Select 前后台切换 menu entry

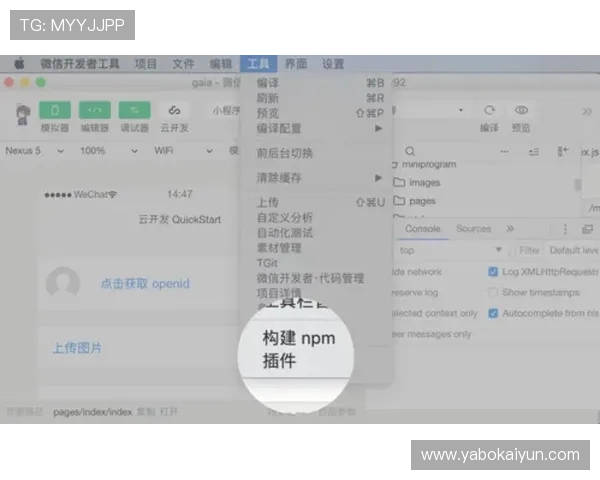click(x=316, y=153)
